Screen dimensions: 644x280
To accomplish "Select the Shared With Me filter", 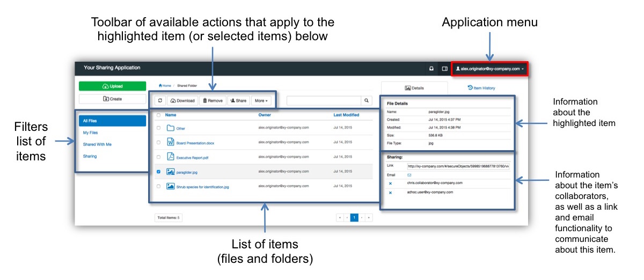I will pos(97,144).
